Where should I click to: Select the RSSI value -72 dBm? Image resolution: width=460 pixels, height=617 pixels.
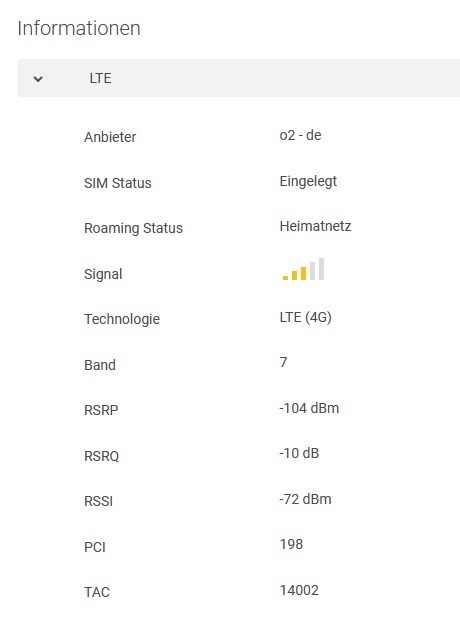coord(305,499)
